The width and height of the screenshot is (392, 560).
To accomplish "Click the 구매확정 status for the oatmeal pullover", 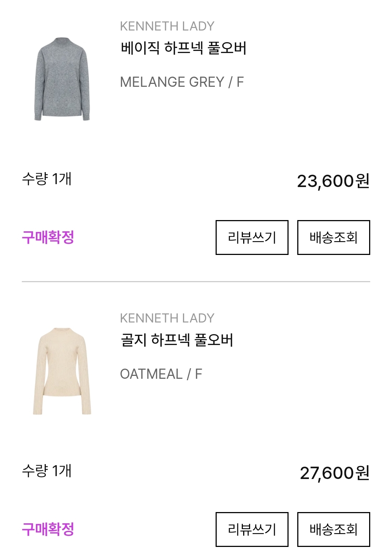I will [48, 529].
